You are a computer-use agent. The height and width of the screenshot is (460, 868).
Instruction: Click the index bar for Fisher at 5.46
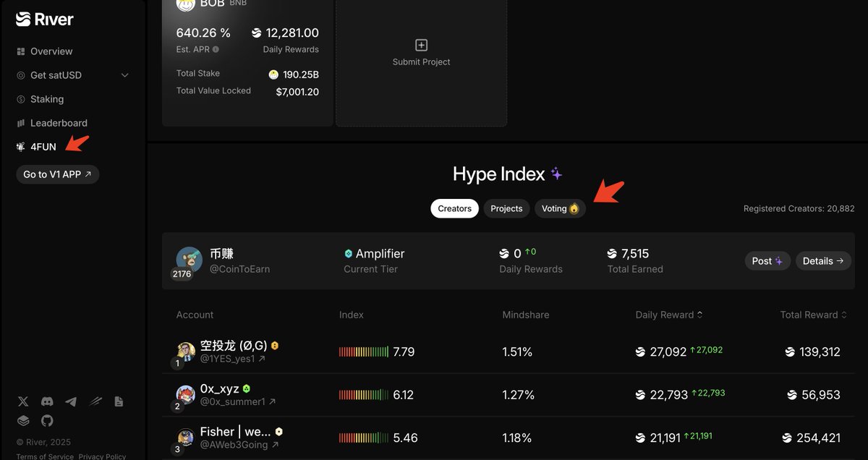364,438
